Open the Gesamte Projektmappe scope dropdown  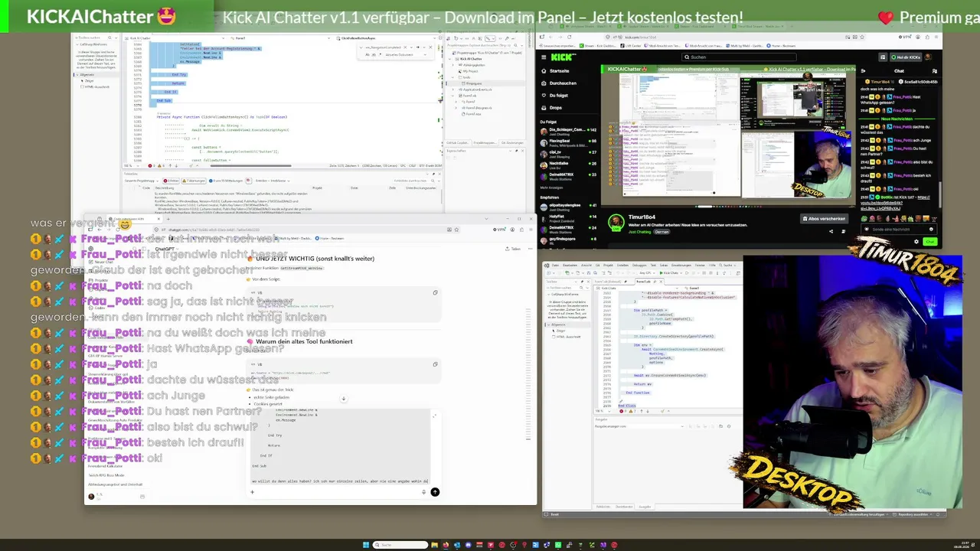(x=142, y=181)
